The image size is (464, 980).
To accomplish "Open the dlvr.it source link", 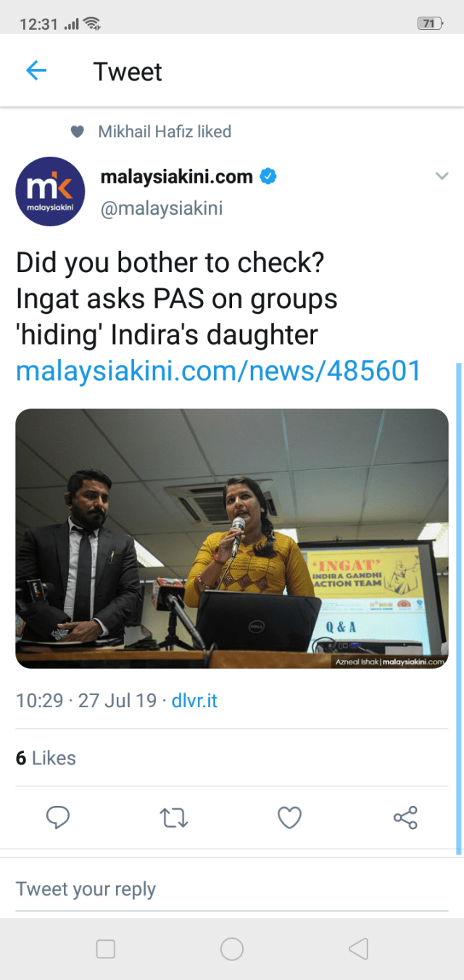I will coord(194,701).
